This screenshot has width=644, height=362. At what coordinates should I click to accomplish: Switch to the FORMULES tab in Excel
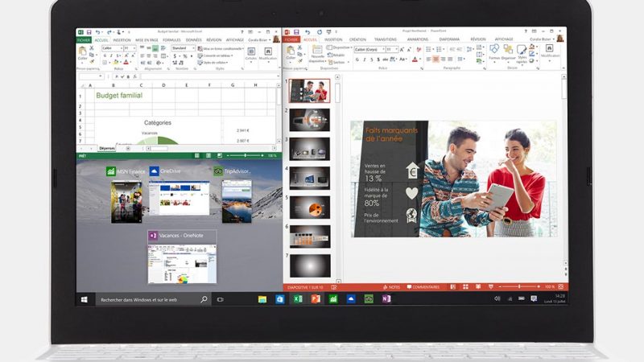tap(170, 39)
